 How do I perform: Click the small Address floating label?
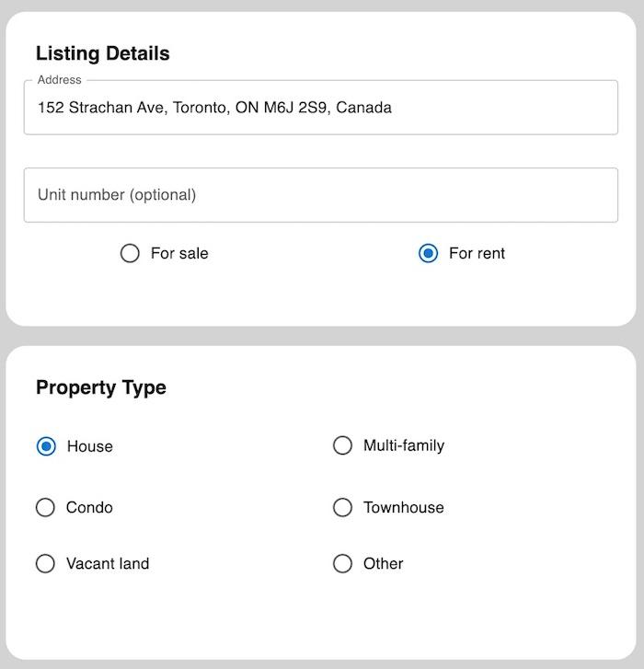pyautogui.click(x=59, y=80)
